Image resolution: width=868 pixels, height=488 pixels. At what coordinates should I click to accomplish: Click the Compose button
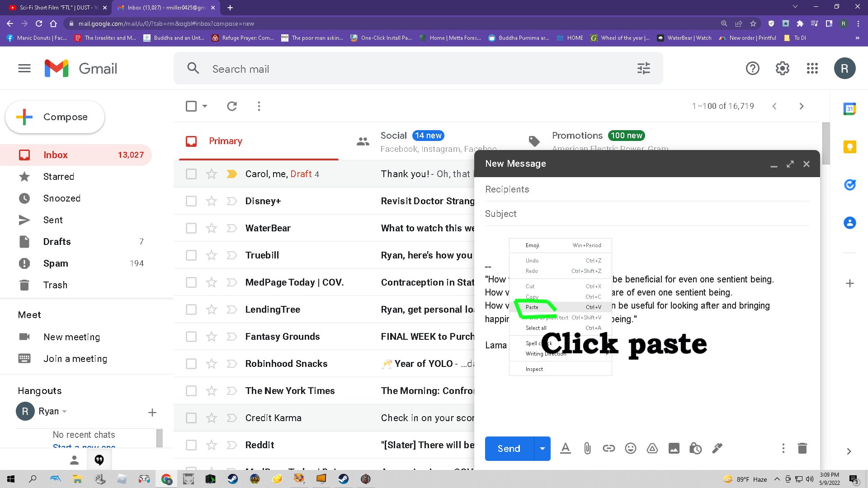tap(55, 117)
